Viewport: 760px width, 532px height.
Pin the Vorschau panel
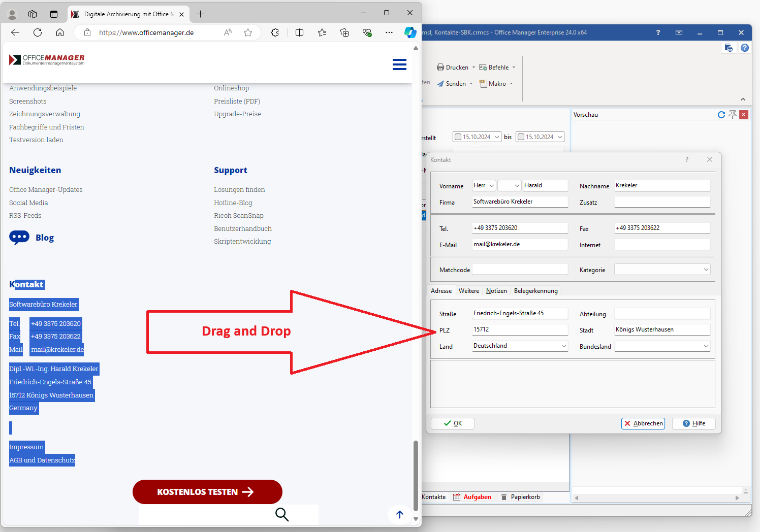(x=733, y=115)
